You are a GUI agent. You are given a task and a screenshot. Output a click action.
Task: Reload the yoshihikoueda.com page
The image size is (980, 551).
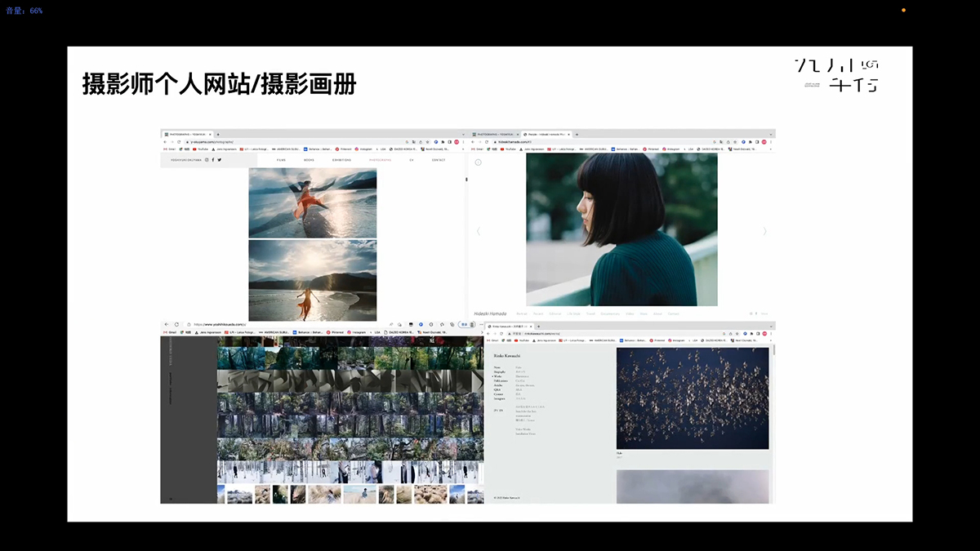176,324
